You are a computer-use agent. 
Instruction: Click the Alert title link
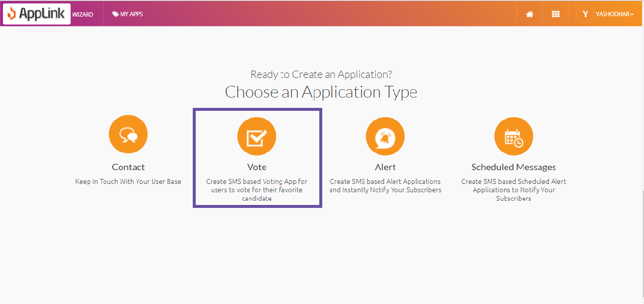pyautogui.click(x=385, y=167)
